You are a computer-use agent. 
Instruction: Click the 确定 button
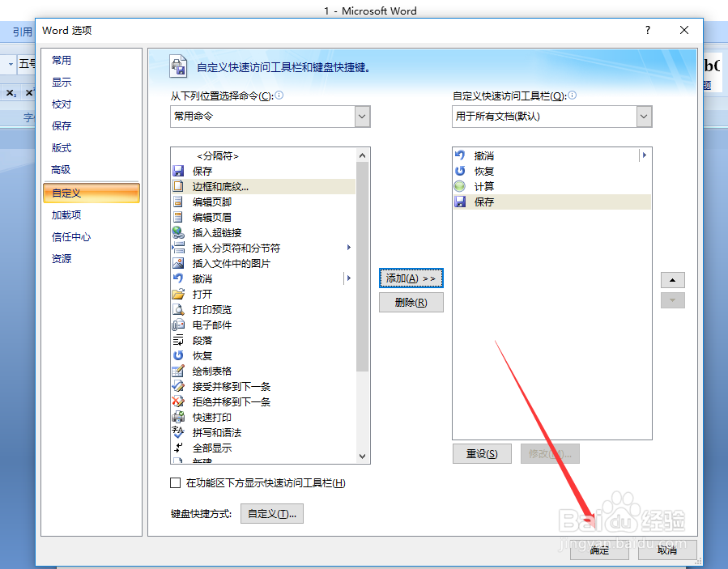[x=599, y=550]
